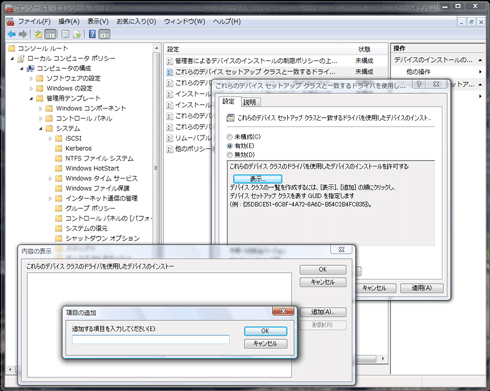Click the 追加(A)... button
The image size is (490, 391).
[x=323, y=312]
